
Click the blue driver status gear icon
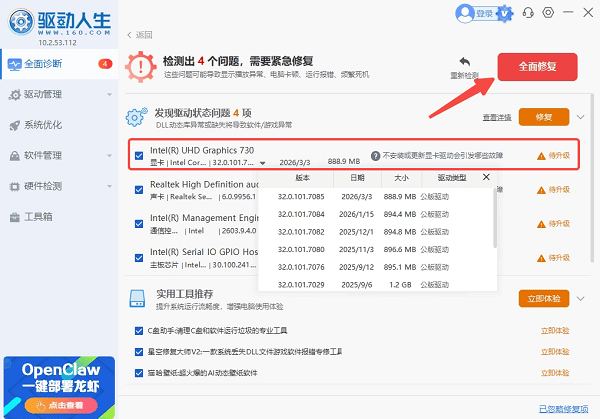[136, 117]
